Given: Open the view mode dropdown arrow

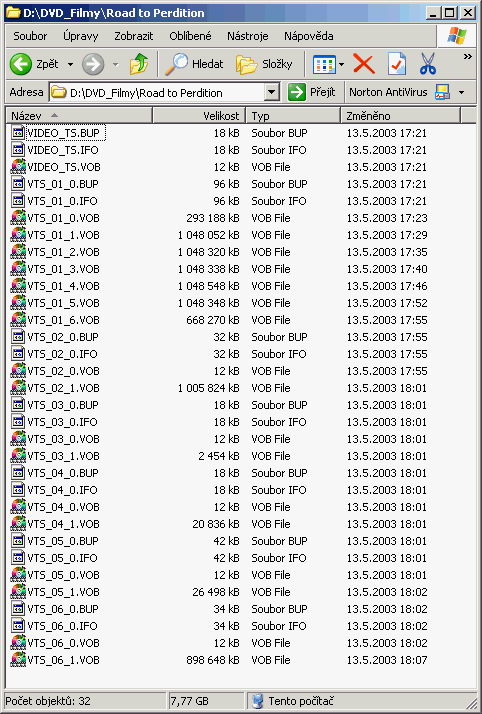Looking at the screenshot, I should click(341, 64).
